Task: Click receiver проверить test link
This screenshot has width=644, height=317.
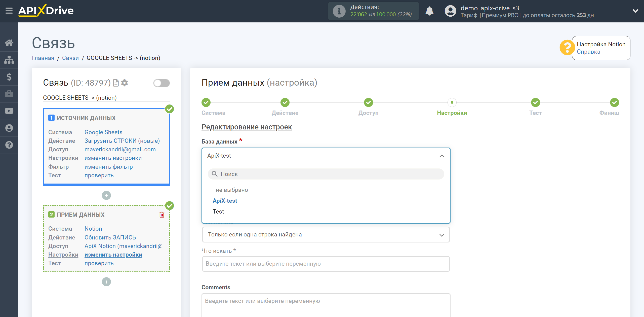Action: (99, 263)
